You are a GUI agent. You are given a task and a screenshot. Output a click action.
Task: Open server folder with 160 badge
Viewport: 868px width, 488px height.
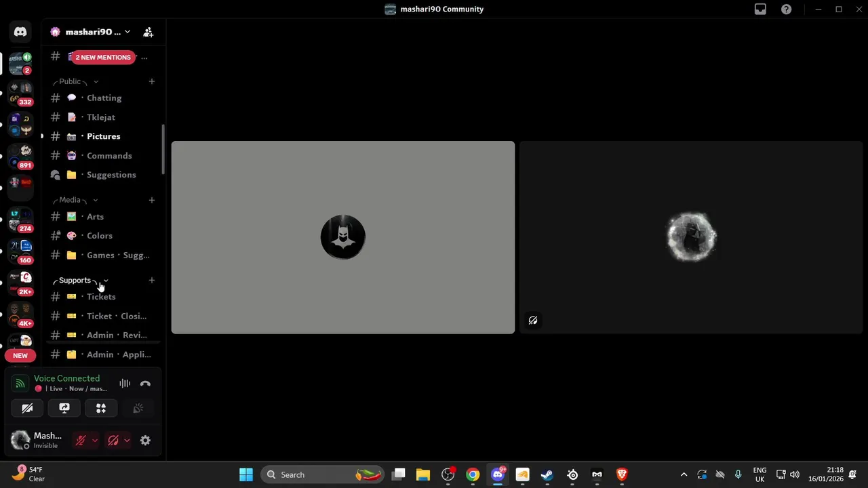pyautogui.click(x=20, y=252)
